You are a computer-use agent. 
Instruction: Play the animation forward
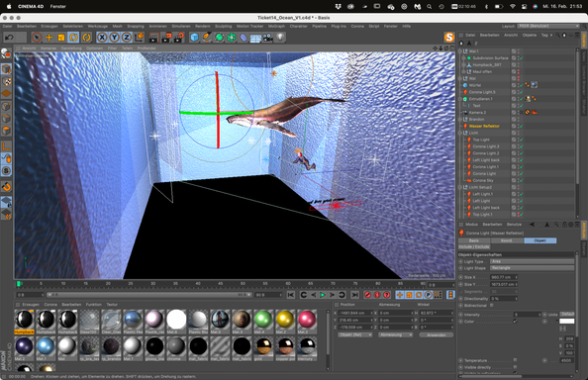pyautogui.click(x=323, y=295)
